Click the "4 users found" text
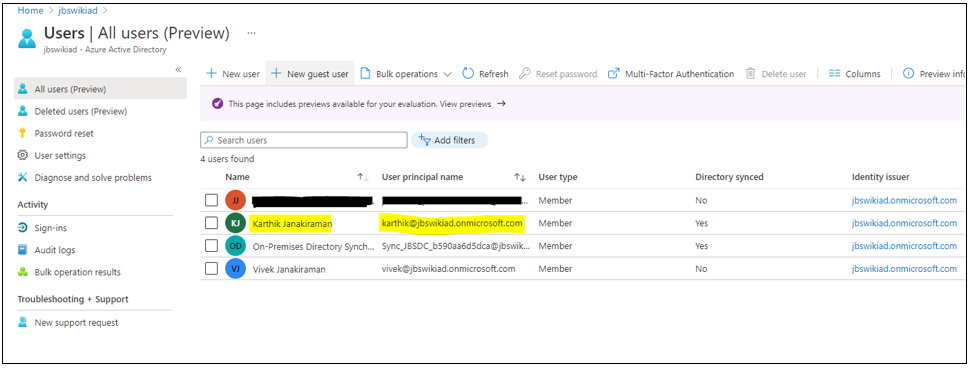The width and height of the screenshot is (970, 368). click(227, 159)
